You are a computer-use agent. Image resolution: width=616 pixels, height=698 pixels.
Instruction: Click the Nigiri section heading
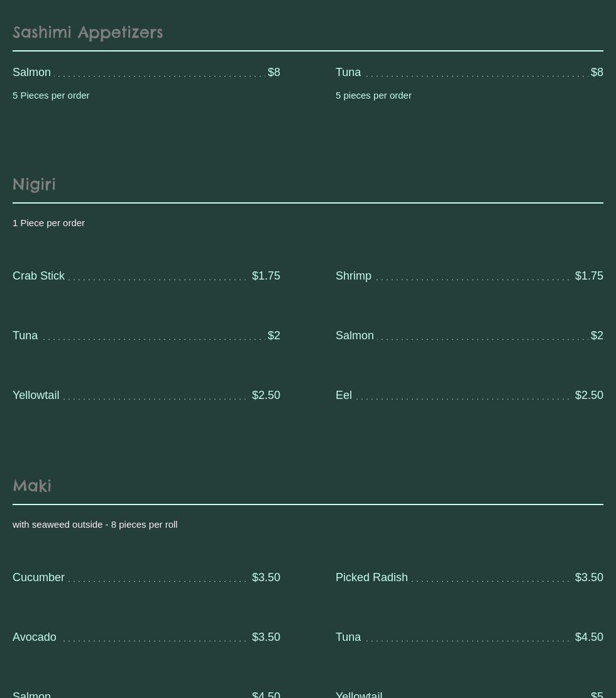click(34, 184)
